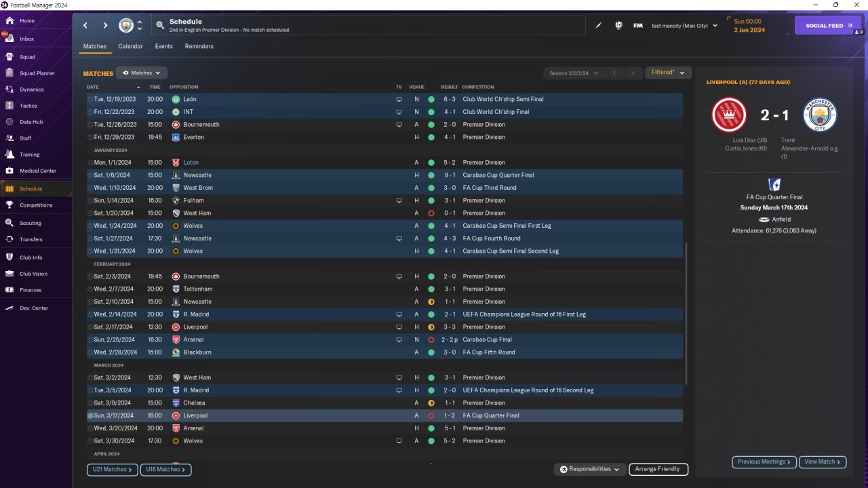Click the View Match button
This screenshot has height=488, width=868.
coord(823,462)
